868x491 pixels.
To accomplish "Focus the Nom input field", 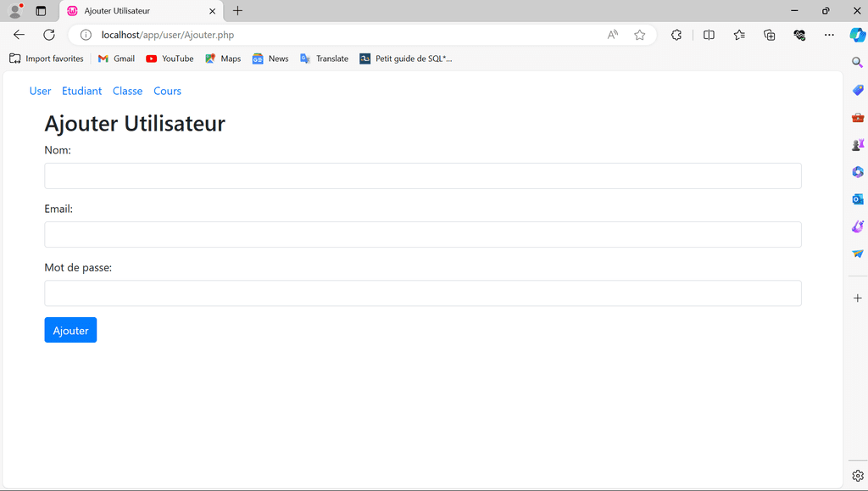I will (x=423, y=176).
